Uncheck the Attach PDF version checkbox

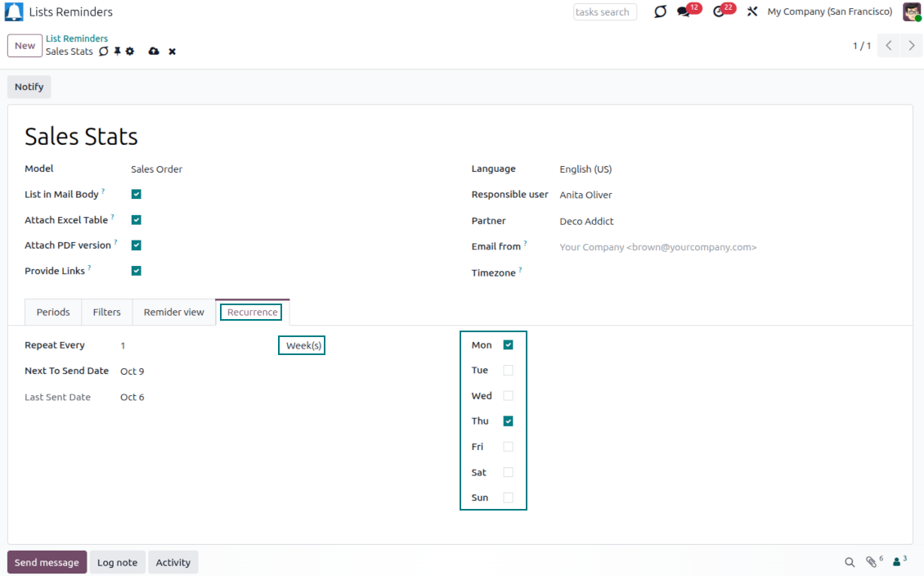point(137,245)
